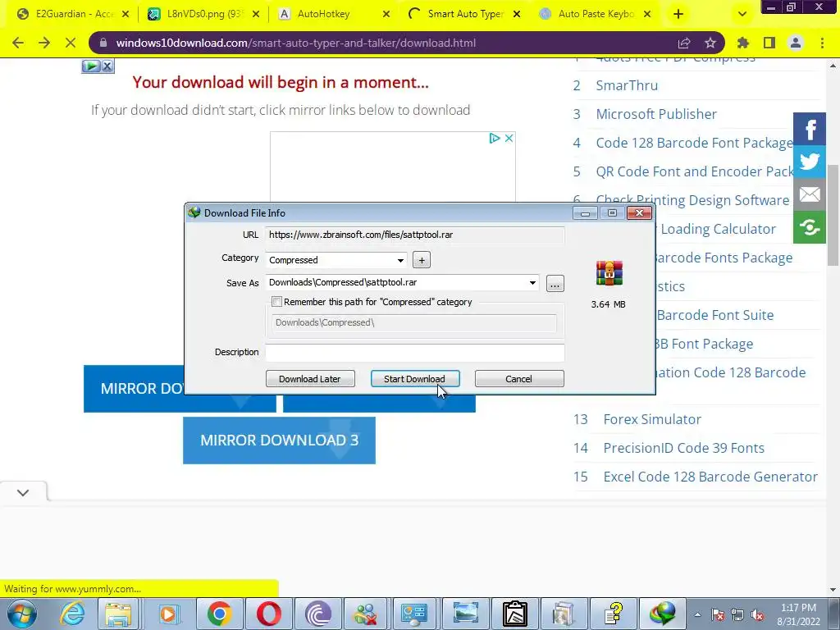
Task: Open Opera from the taskbar
Action: pyautogui.click(x=268, y=614)
